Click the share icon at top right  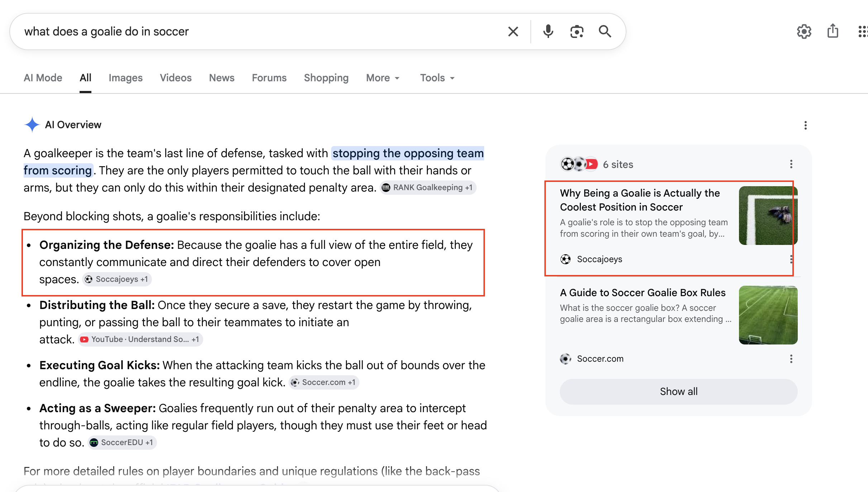tap(833, 31)
